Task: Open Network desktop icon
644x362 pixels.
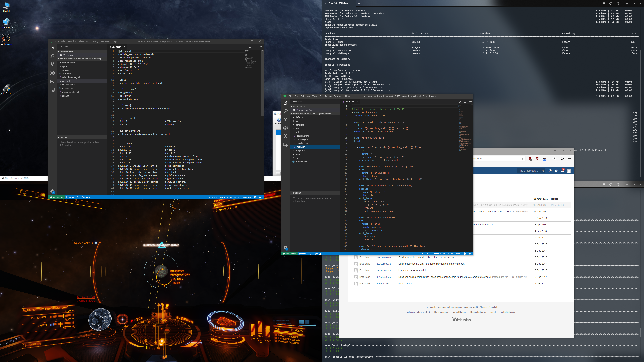Action: (x=6, y=23)
